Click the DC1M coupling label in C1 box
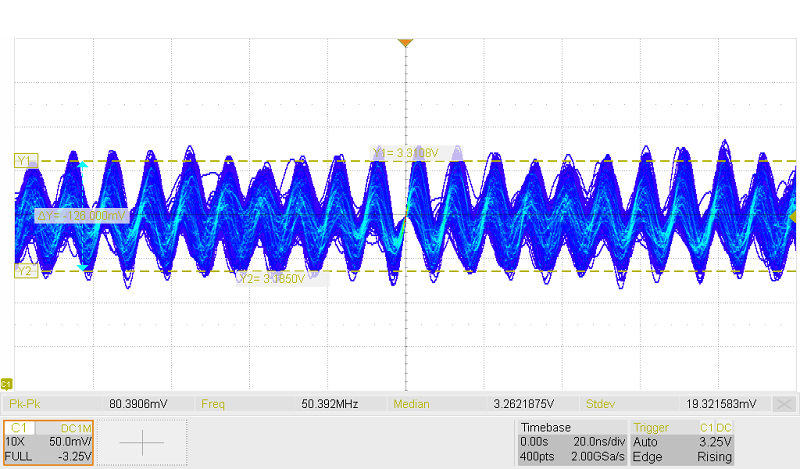800x469 pixels. point(74,428)
